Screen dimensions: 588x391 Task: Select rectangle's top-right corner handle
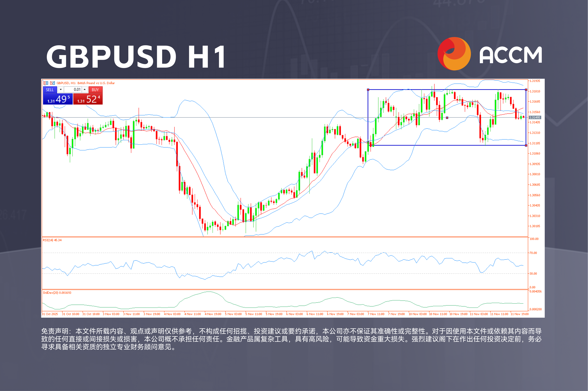pos(526,90)
